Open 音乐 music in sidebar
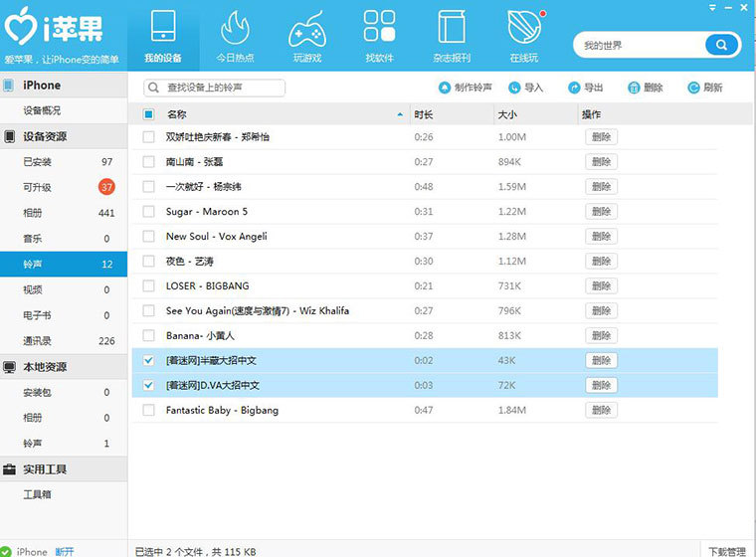This screenshot has height=557, width=756. point(64,239)
